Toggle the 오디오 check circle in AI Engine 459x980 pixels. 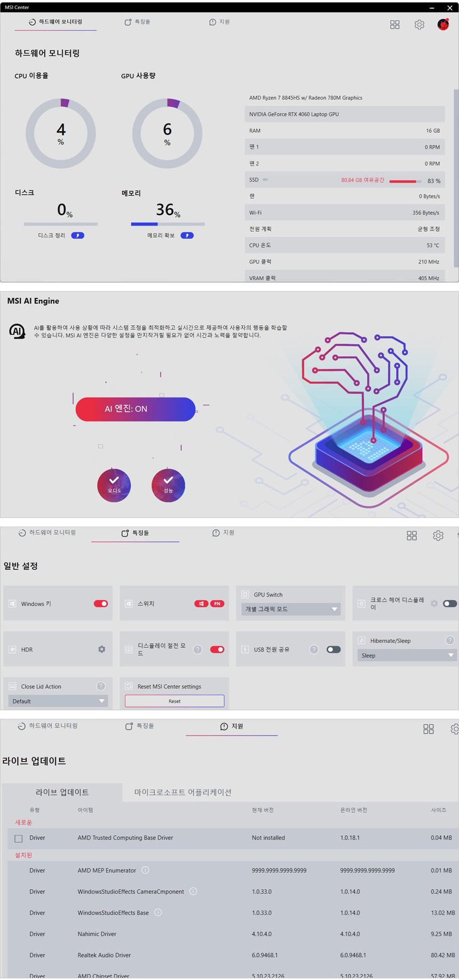click(114, 485)
